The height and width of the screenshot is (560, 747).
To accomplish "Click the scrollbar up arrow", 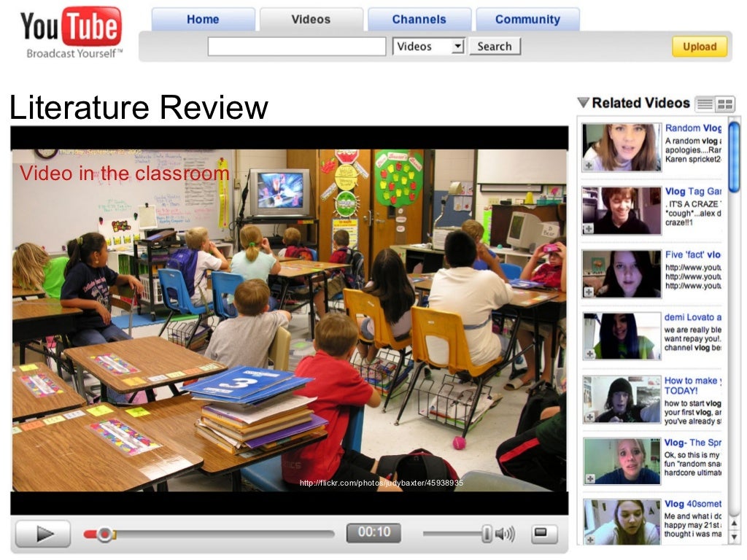I will pos(734,524).
